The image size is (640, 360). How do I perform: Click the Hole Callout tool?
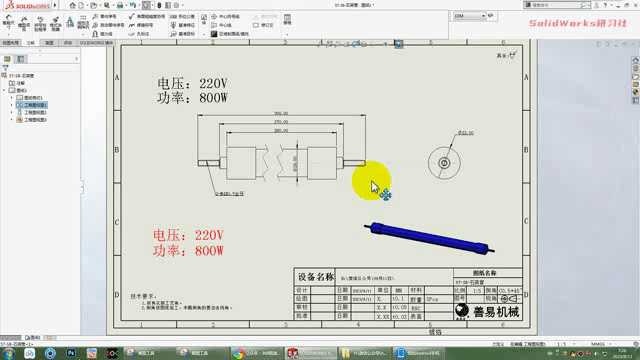pos(139,34)
